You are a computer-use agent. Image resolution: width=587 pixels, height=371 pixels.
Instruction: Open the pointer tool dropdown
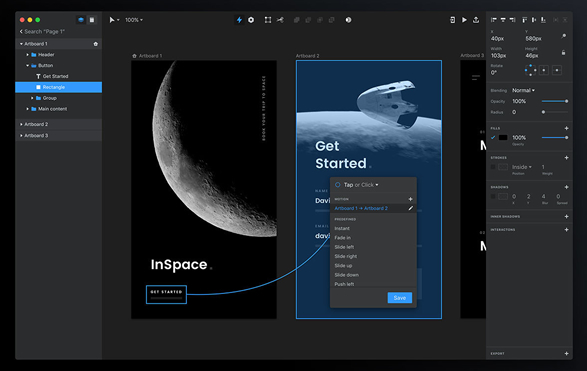[114, 20]
